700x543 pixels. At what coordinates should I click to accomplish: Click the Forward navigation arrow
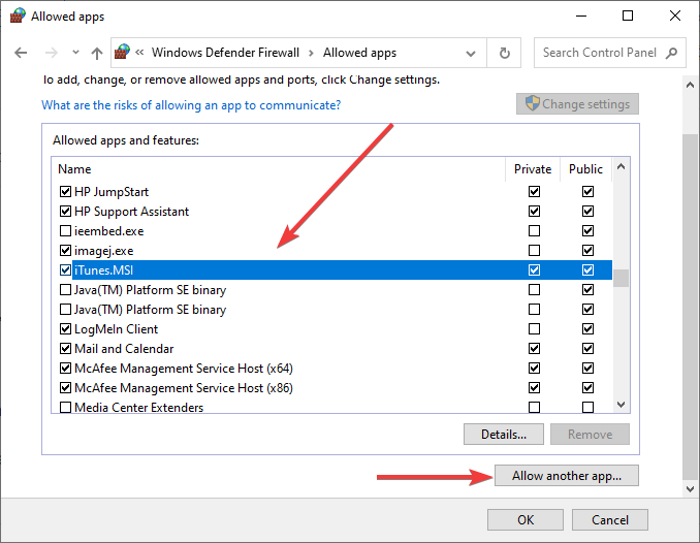point(51,53)
